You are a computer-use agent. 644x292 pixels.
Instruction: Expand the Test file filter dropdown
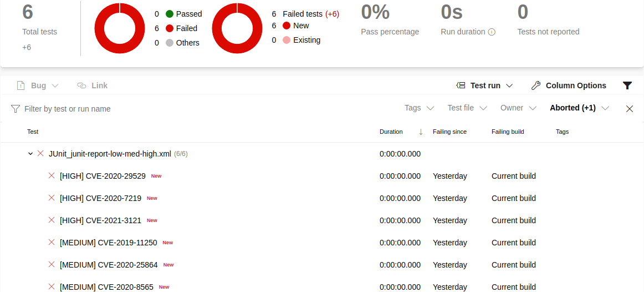(467, 108)
